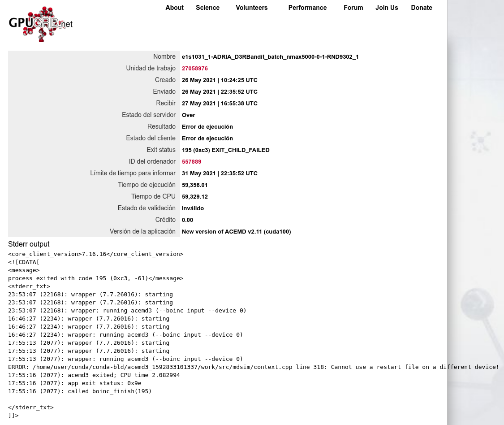The image size is (504, 425).
Task: Go to the Forum page
Action: pos(353,8)
